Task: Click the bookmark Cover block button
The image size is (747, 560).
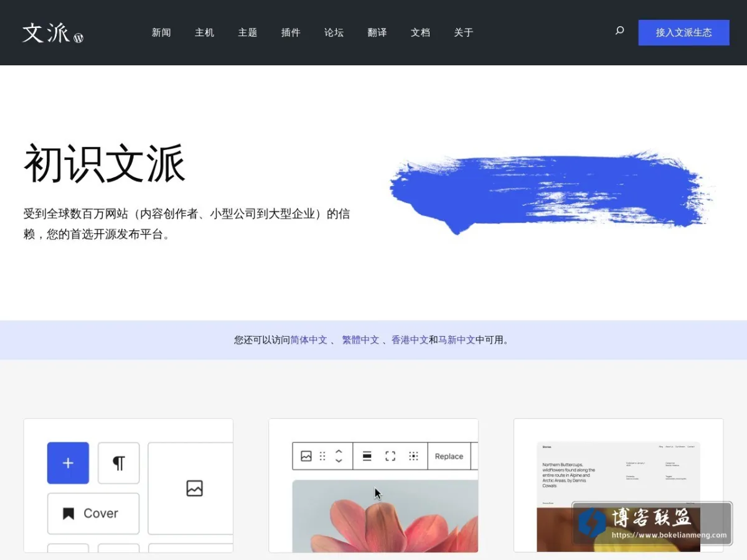Action: [93, 513]
